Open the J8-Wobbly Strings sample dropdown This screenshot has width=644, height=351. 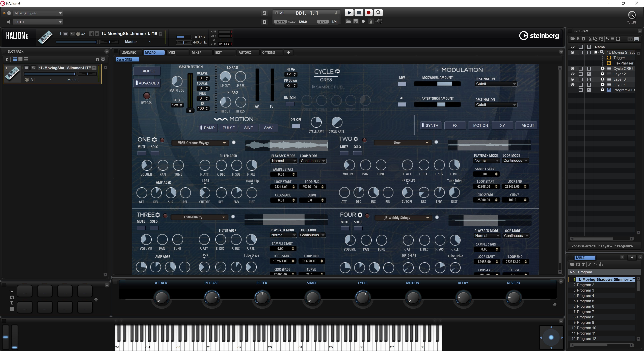pos(403,217)
